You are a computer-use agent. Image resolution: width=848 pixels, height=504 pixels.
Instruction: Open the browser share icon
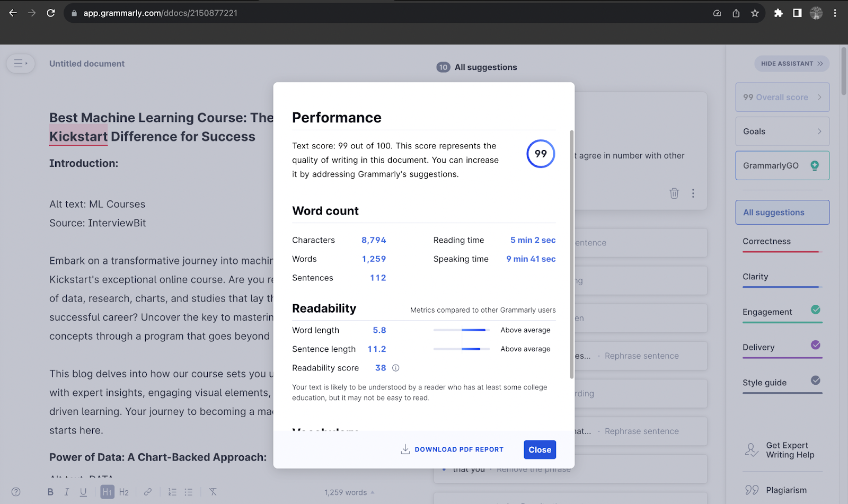(736, 13)
